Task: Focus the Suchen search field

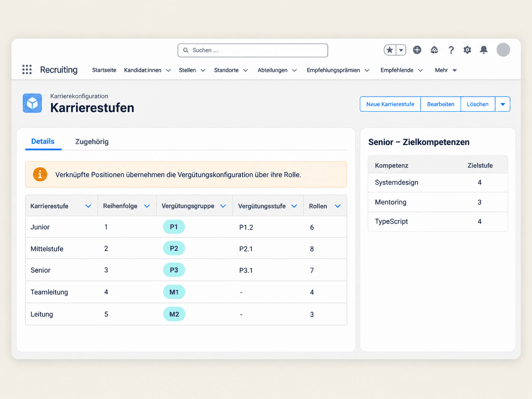Action: (x=253, y=50)
